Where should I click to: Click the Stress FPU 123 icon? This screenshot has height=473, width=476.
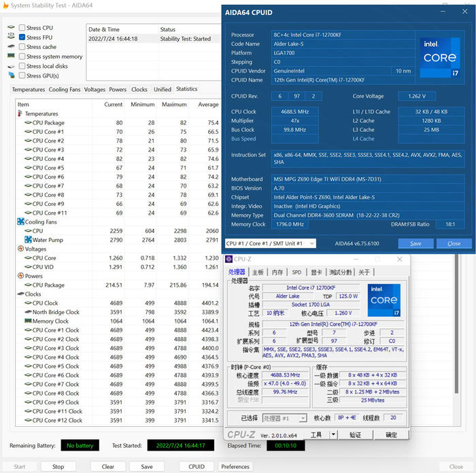(11, 36)
